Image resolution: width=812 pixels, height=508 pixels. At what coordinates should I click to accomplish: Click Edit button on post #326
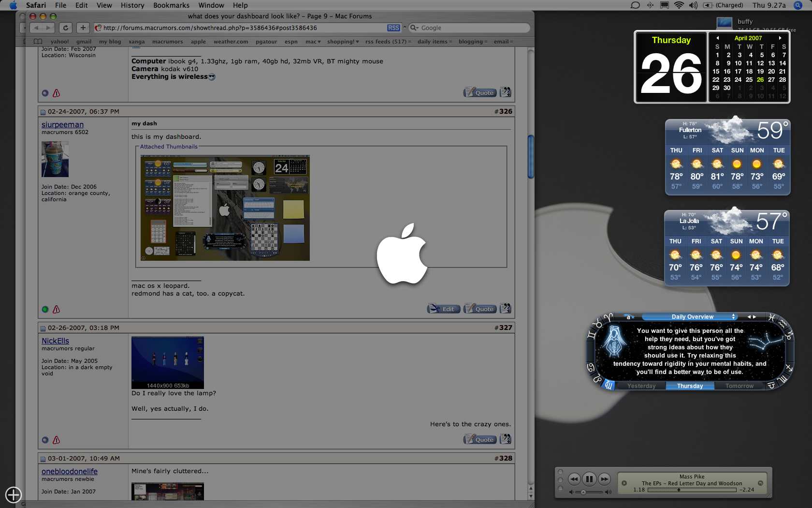click(x=444, y=309)
